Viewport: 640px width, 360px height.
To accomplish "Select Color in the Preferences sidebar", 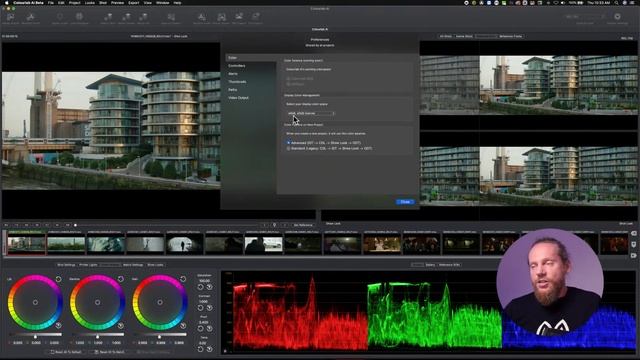I will tap(251, 58).
